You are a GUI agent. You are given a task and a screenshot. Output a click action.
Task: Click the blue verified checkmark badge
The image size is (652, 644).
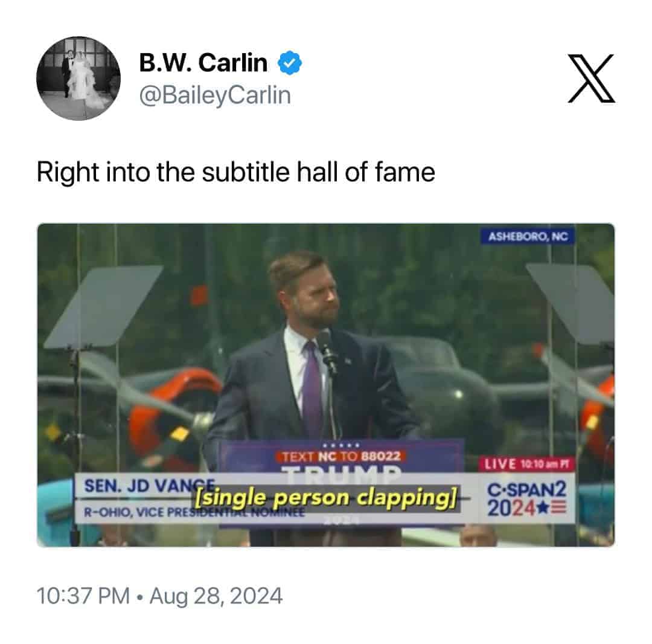click(x=289, y=63)
